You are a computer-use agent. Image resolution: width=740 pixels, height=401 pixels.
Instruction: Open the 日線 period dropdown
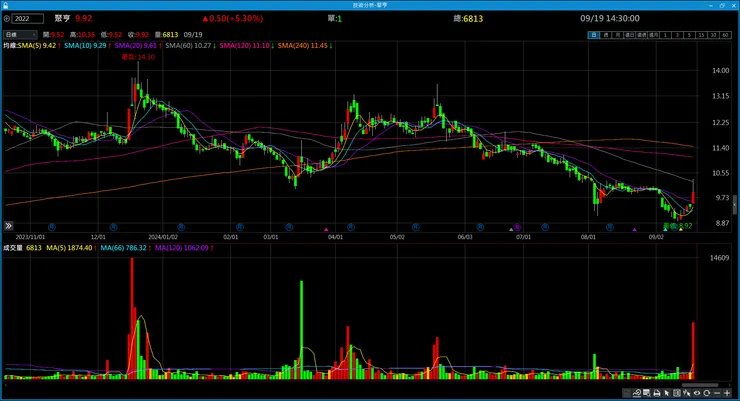pos(20,34)
